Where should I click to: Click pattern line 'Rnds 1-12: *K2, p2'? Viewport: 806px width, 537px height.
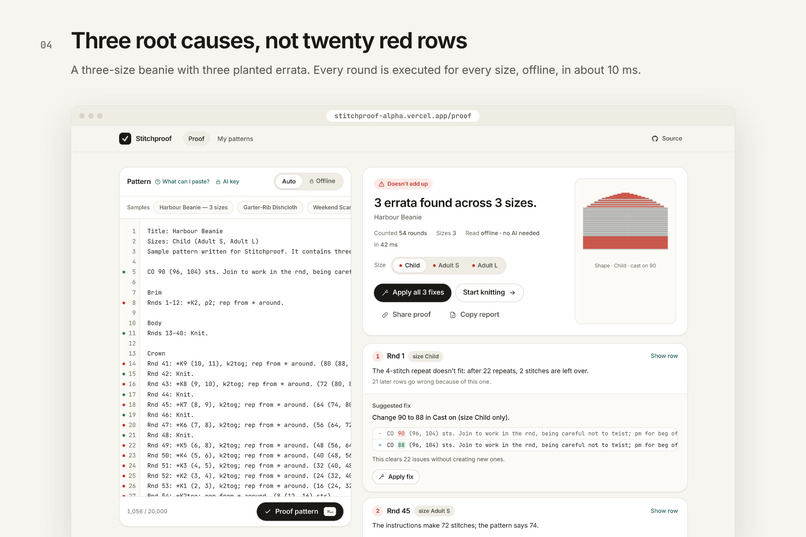click(215, 303)
